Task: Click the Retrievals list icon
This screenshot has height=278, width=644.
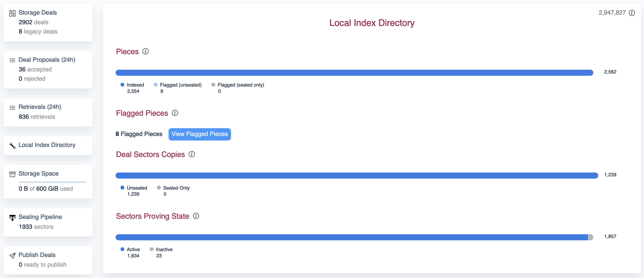Action: point(12,108)
